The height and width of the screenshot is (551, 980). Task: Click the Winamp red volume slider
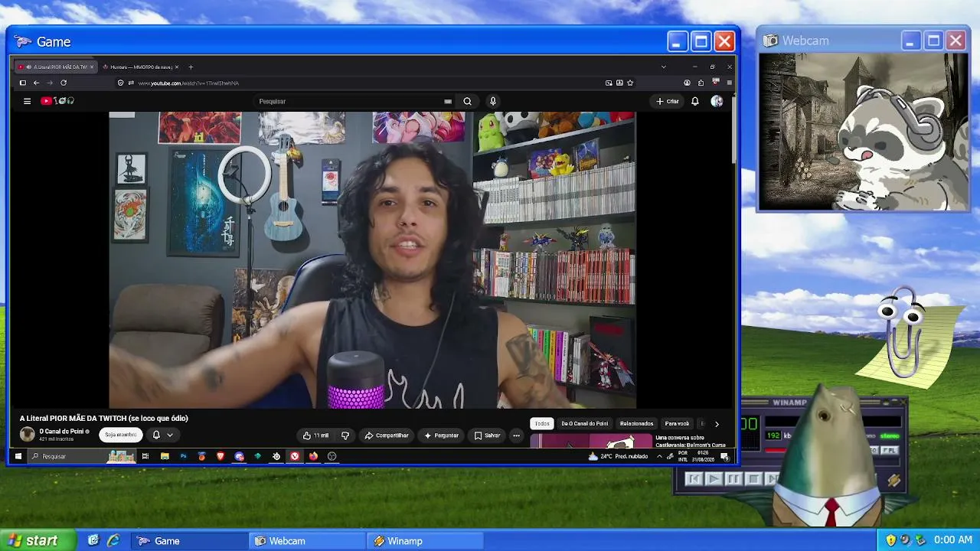776,451
